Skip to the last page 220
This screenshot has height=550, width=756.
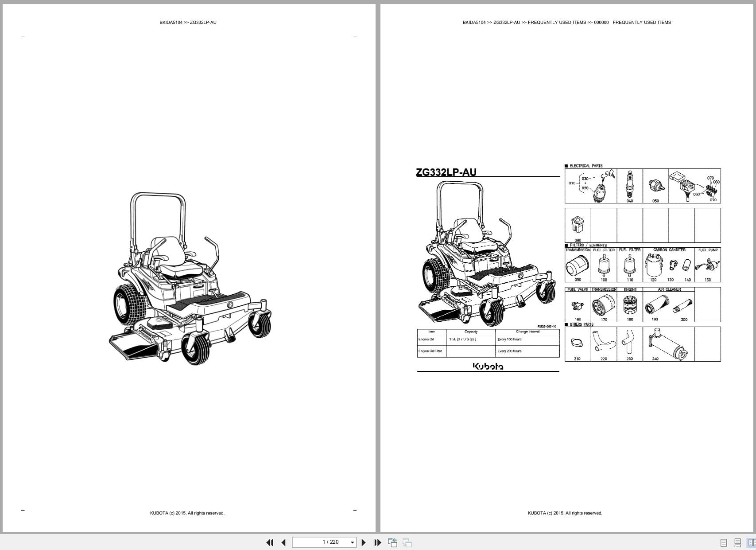(x=377, y=542)
